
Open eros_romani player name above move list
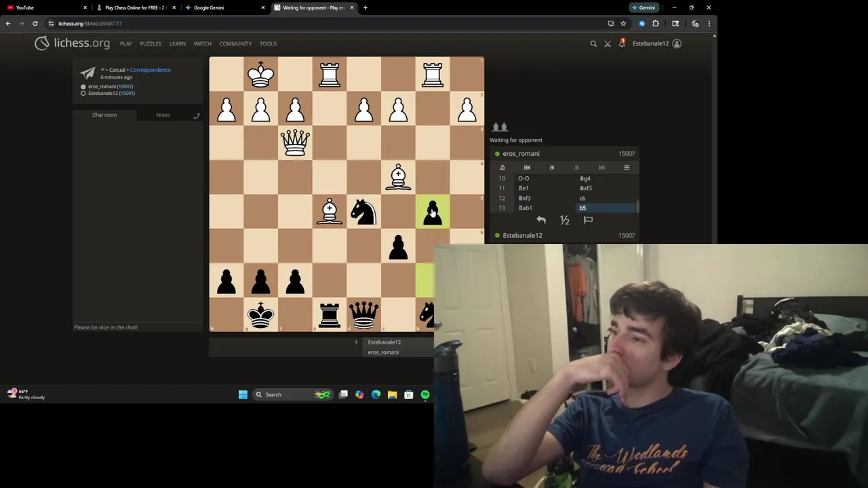(521, 154)
